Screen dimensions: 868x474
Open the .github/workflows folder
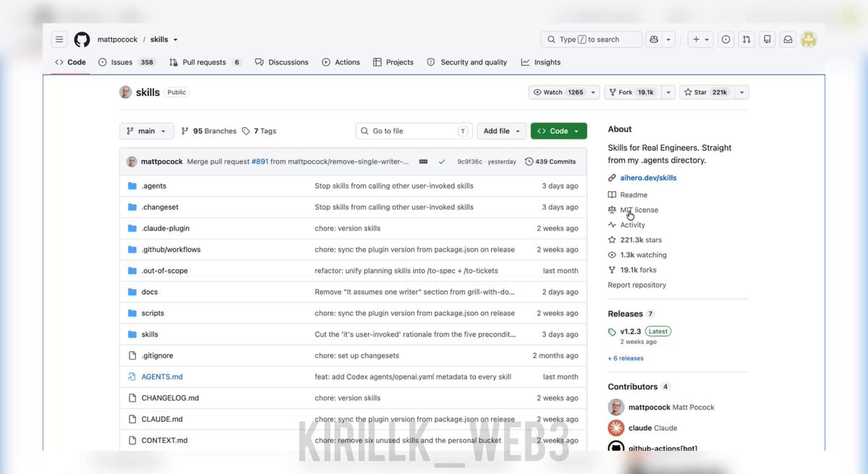pos(171,250)
